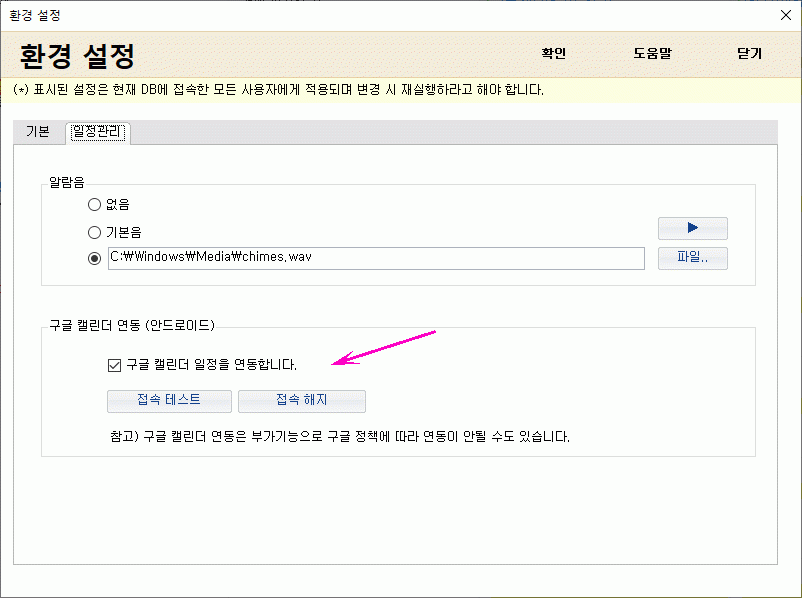
Task: Click 확인 in the header
Action: (x=554, y=53)
